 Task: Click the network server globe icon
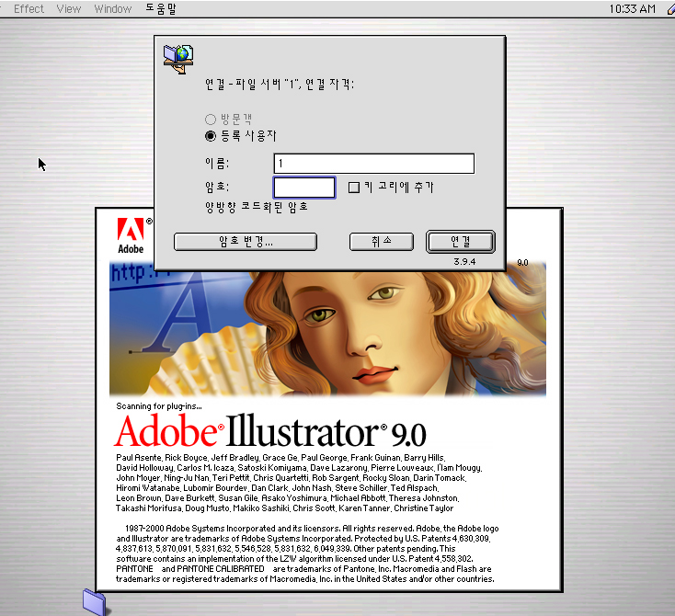(x=178, y=57)
